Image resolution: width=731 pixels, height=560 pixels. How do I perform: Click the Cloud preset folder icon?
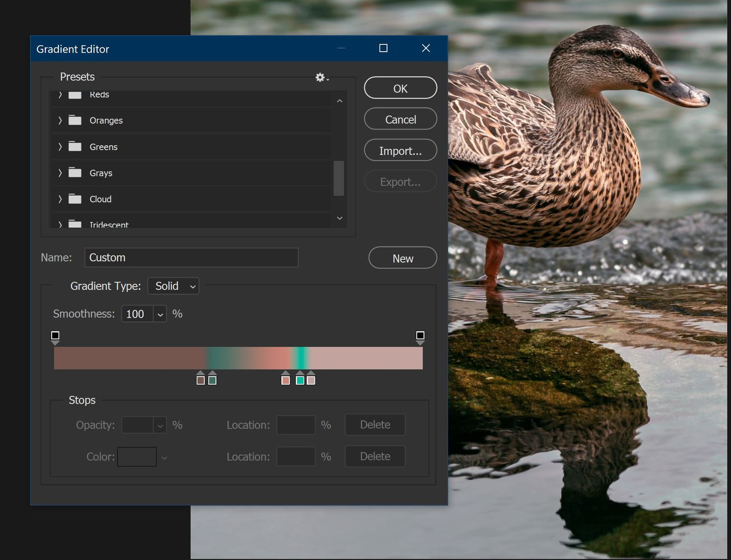coord(75,199)
